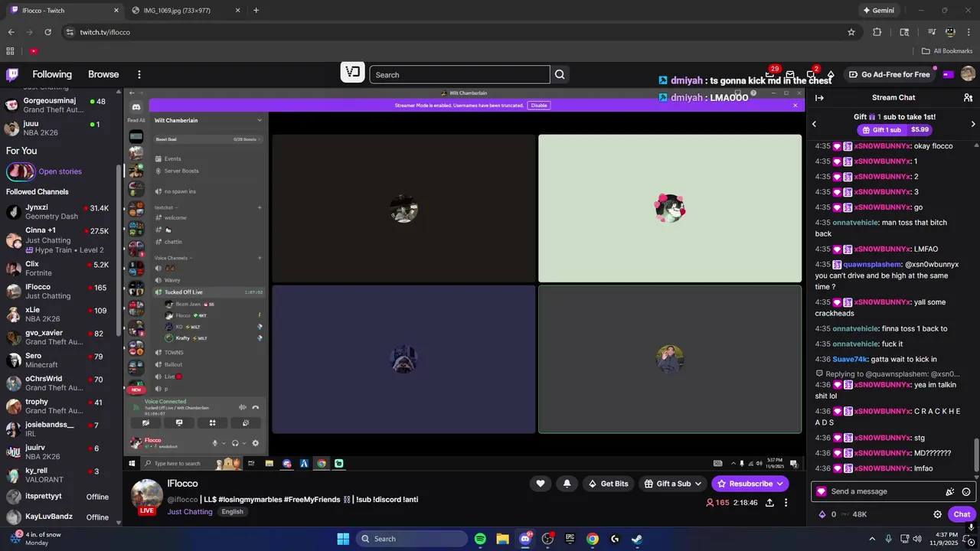Show next chat banner with right chevron
Image resolution: width=980 pixels, height=551 pixels.
973,124
